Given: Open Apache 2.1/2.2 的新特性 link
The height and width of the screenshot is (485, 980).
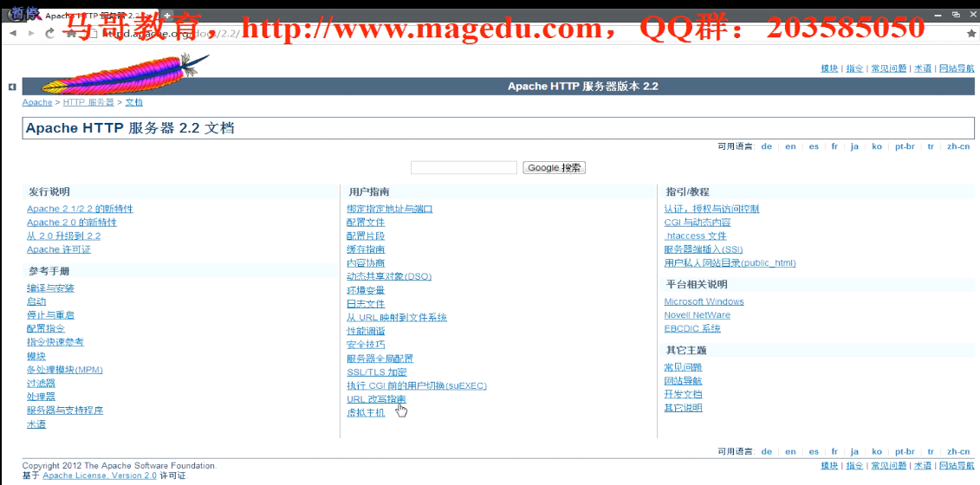Looking at the screenshot, I should pos(80,209).
